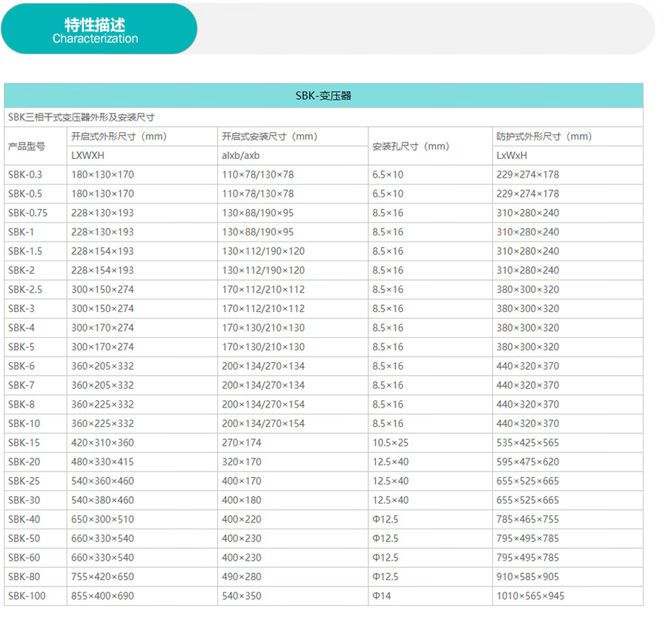Select the SBK-0.3 model cell
The height and width of the screenshot is (633, 672).
[x=25, y=174]
